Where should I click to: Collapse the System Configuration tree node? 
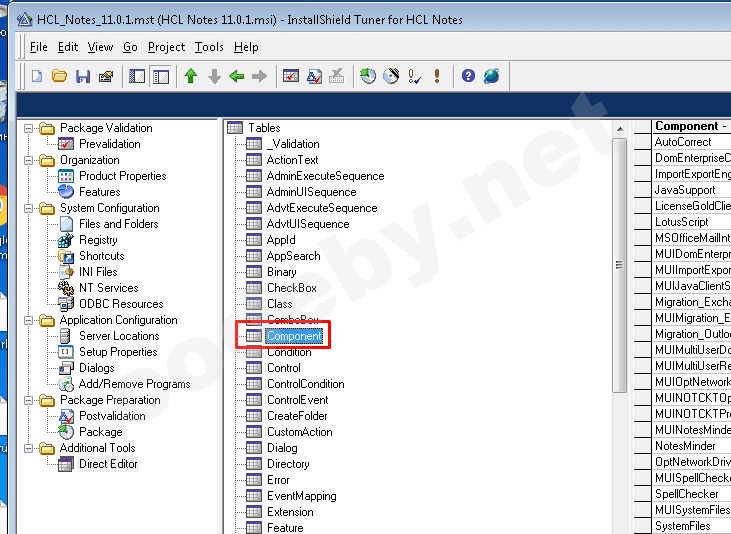tap(28, 208)
